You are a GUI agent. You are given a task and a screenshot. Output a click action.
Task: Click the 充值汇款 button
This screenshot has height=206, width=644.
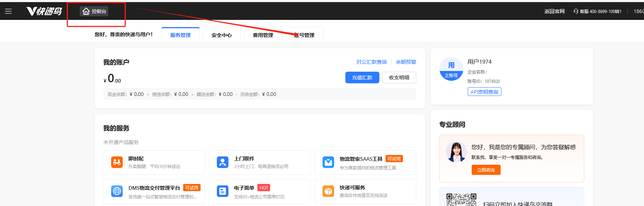tap(362, 77)
